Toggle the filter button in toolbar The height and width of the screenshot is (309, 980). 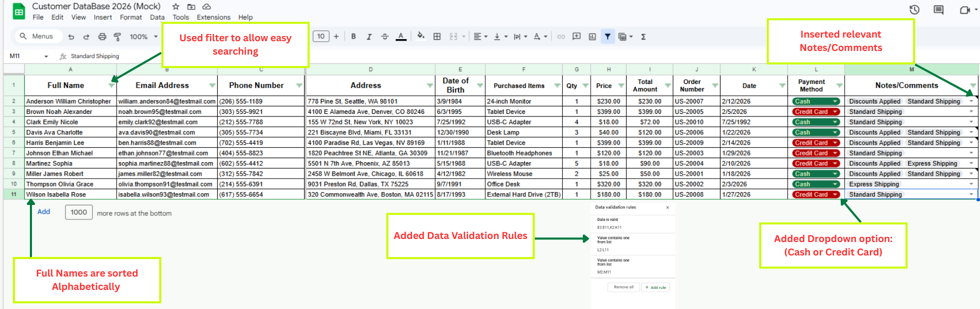608,37
